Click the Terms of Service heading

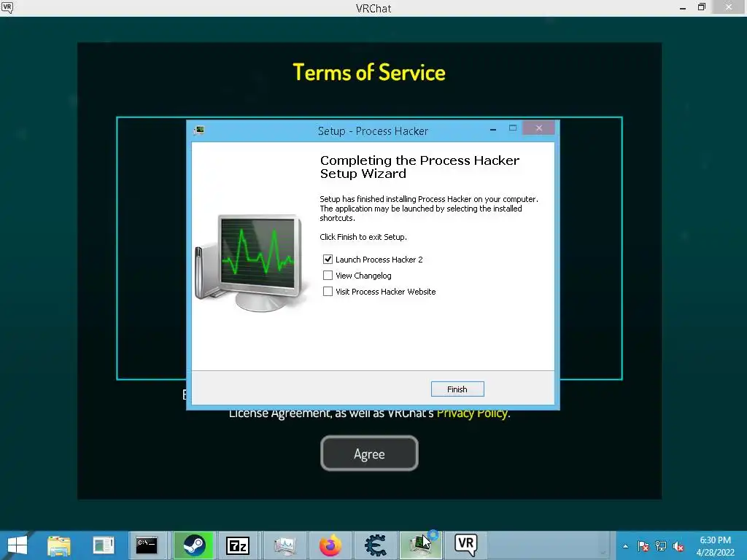click(369, 72)
